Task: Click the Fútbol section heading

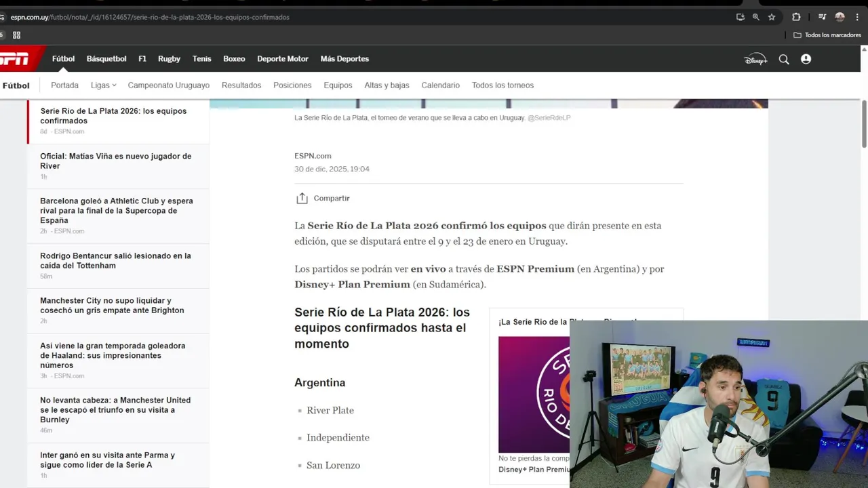Action: click(16, 85)
